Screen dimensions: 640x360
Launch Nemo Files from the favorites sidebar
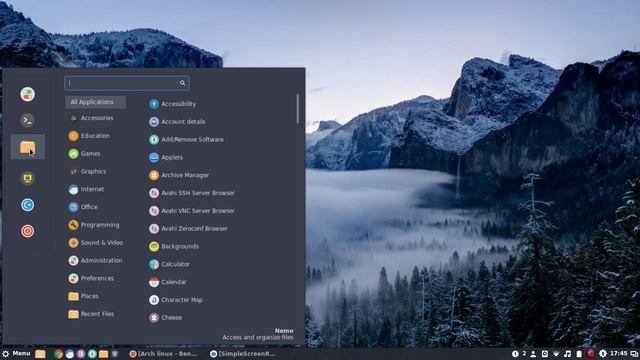pos(27,147)
